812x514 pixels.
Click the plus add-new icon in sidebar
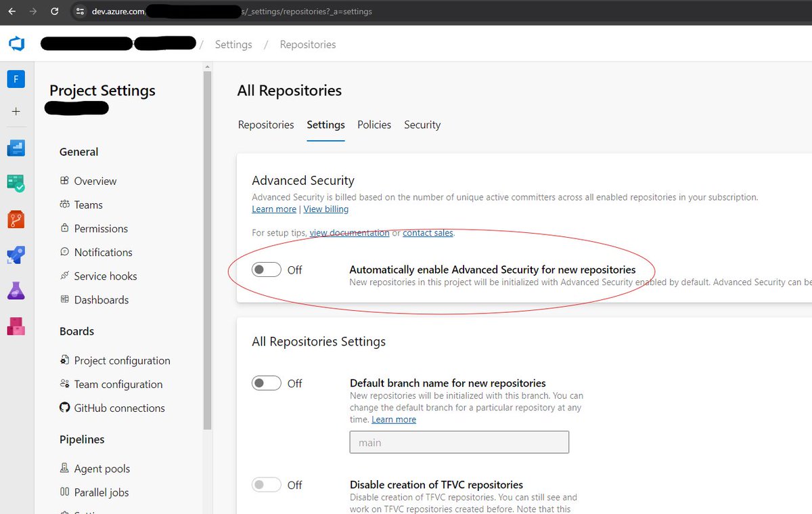16,111
